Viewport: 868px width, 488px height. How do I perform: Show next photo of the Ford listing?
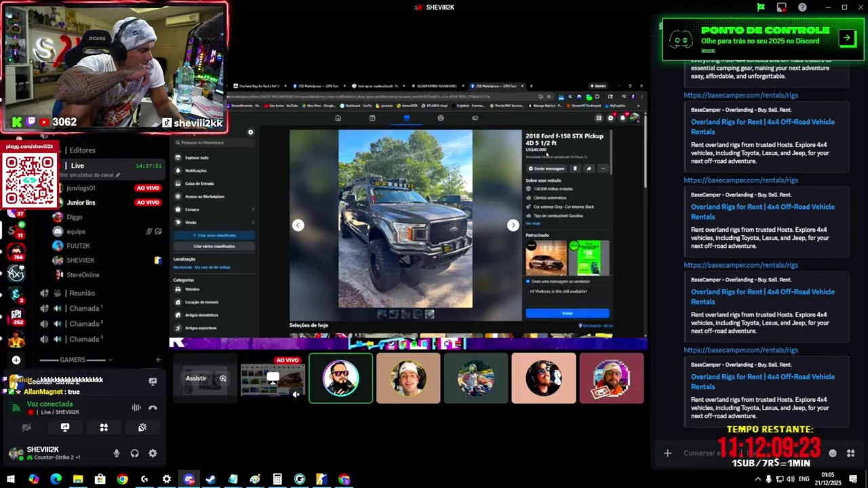513,225
